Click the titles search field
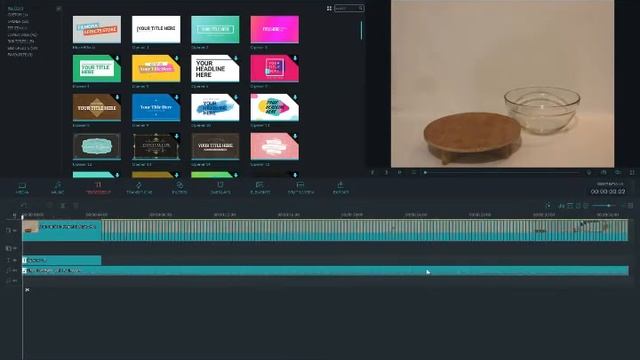640x360 pixels. pyautogui.click(x=349, y=8)
